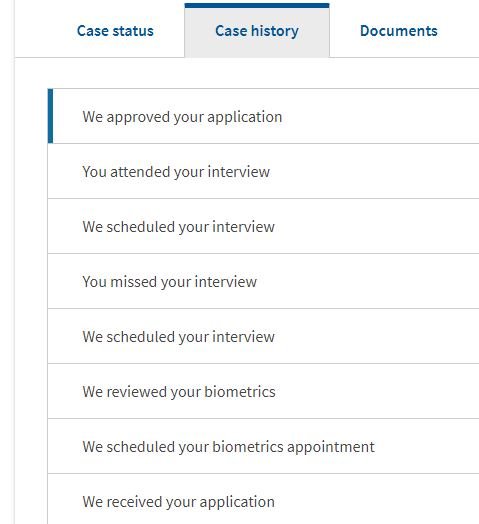
Task: Expand 'You missed your interview' entry
Action: [x=263, y=281]
